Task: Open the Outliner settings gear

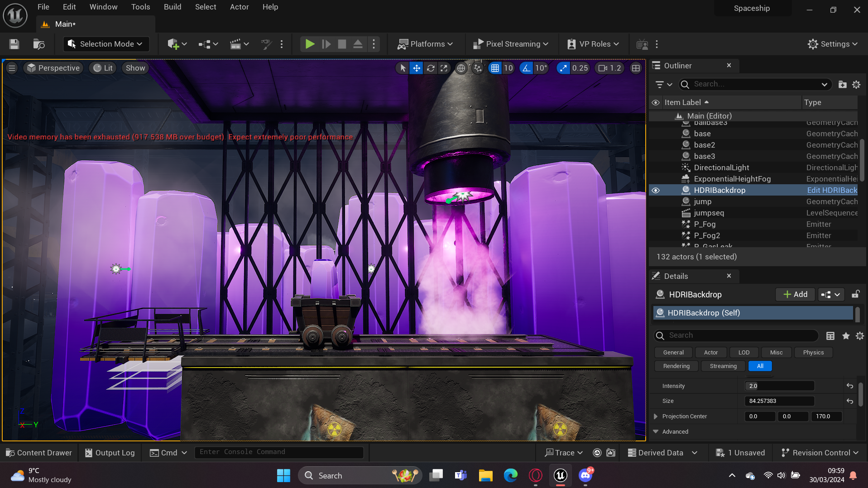Action: point(856,84)
